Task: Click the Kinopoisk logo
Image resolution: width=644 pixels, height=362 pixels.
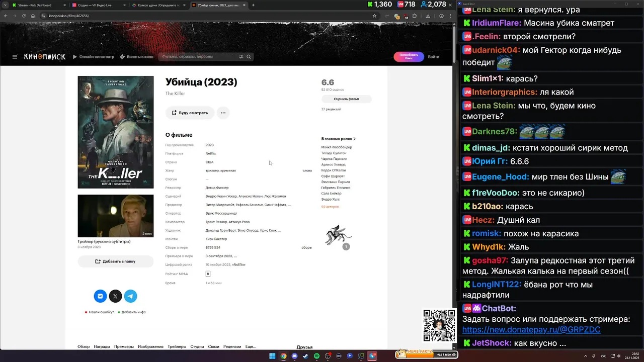Action: [x=45, y=57]
